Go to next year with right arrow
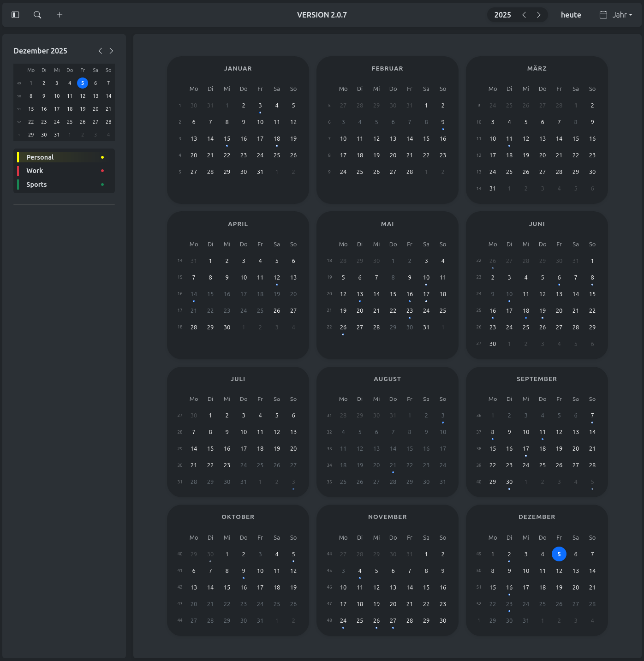644x661 pixels. (x=538, y=15)
